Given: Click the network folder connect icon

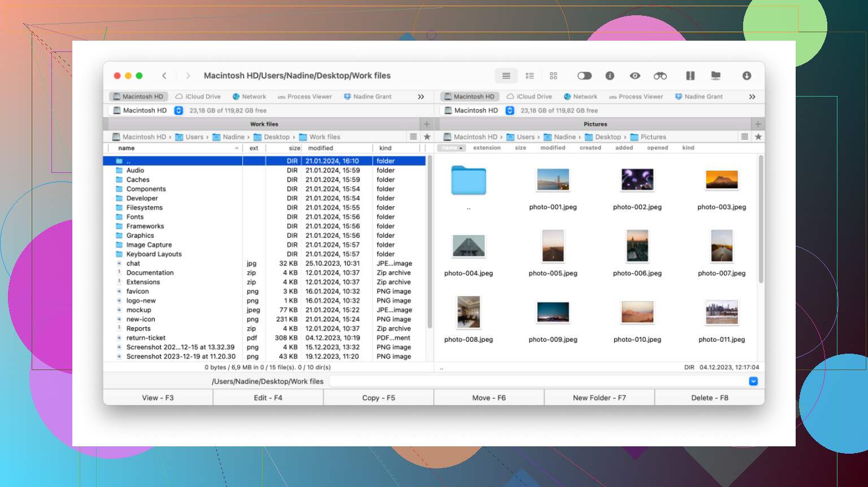Looking at the screenshot, I should 716,76.
